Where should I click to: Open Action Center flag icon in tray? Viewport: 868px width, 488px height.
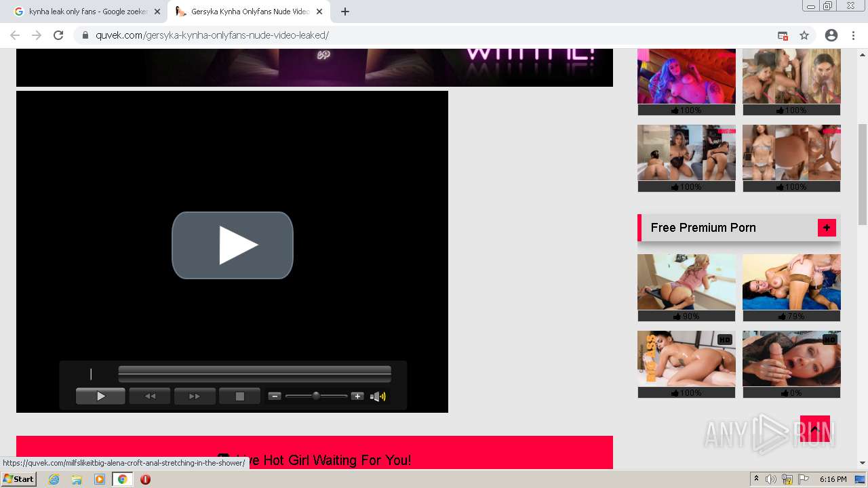(x=804, y=479)
